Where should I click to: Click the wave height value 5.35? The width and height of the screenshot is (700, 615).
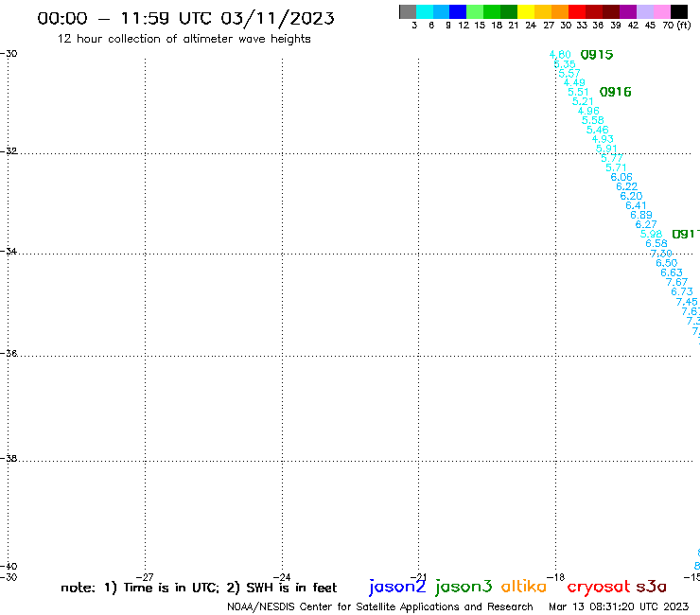tap(565, 64)
